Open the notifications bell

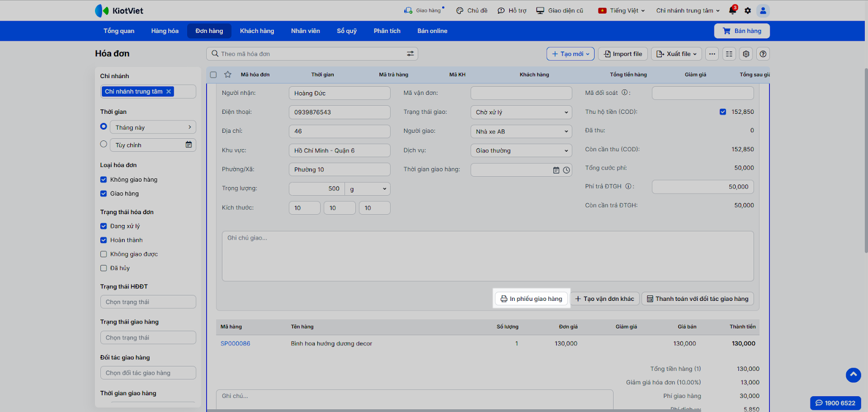[x=733, y=10]
